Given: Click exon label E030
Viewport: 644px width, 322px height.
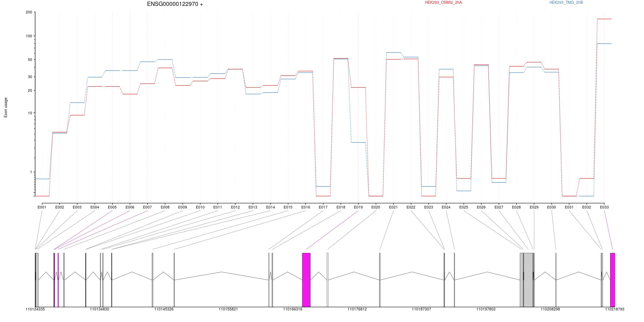Looking at the screenshot, I should 551,207.
